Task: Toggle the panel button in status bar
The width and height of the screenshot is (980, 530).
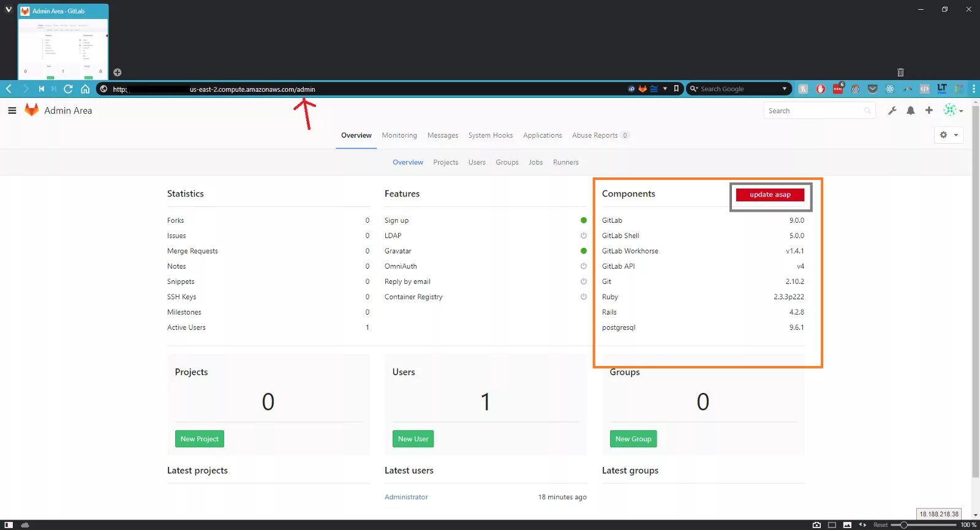Action: pos(9,525)
